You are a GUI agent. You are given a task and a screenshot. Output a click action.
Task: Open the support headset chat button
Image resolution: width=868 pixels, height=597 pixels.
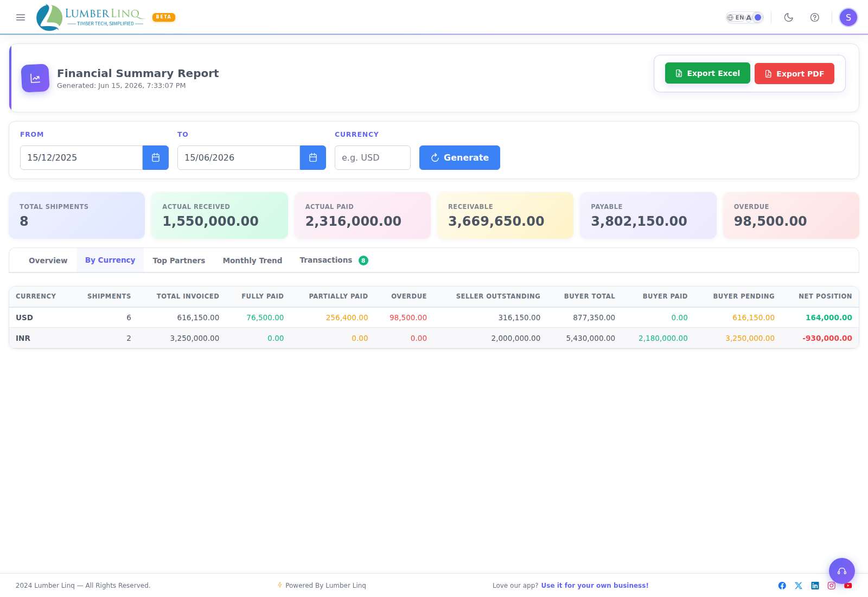pos(842,571)
